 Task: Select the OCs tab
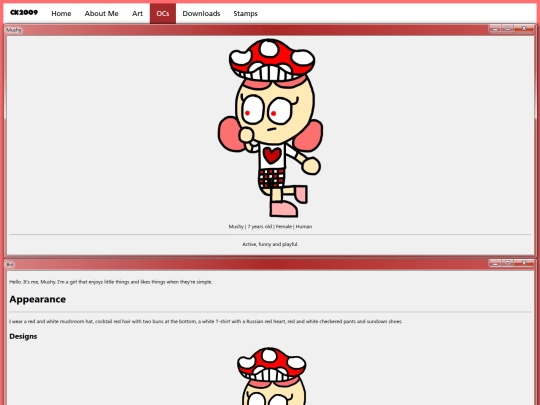[x=163, y=13]
